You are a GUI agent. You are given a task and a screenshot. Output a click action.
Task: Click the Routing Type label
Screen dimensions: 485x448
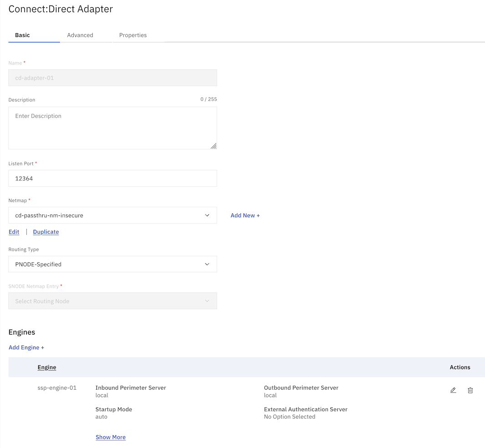coord(24,249)
